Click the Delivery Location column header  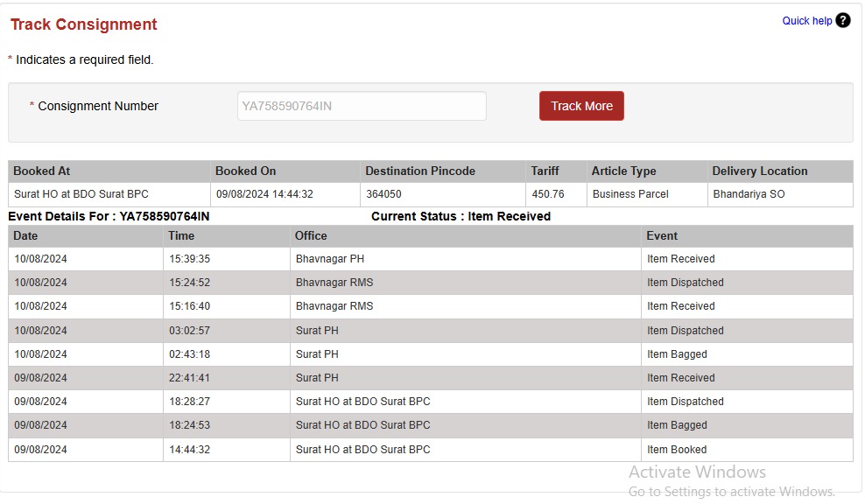coord(759,171)
